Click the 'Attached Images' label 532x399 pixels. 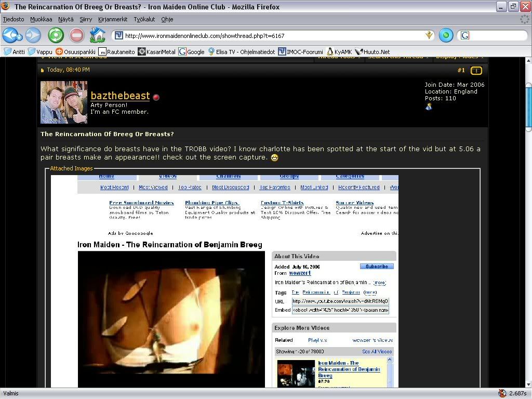tap(71, 168)
